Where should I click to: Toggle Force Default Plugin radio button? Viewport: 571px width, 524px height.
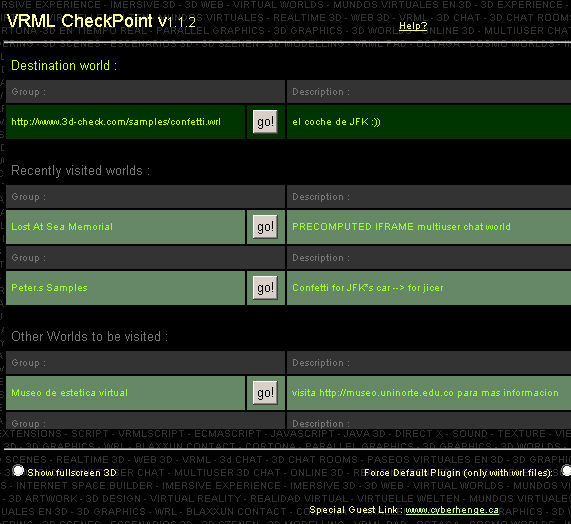(x=566, y=470)
